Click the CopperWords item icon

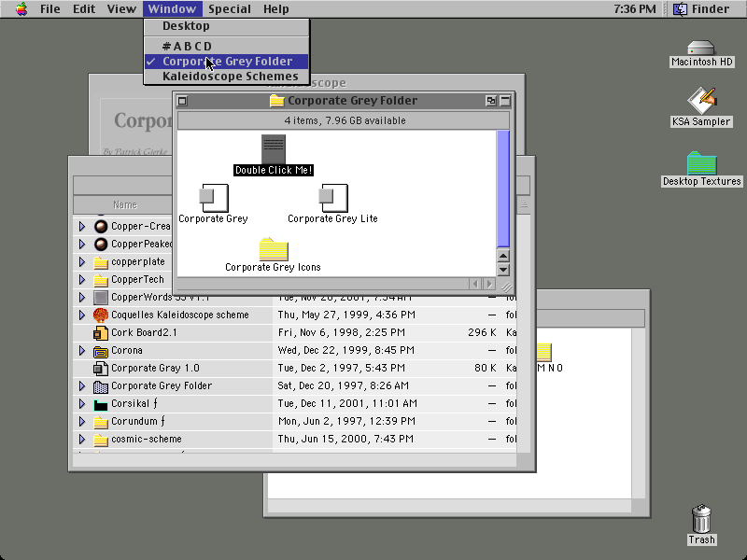click(101, 297)
